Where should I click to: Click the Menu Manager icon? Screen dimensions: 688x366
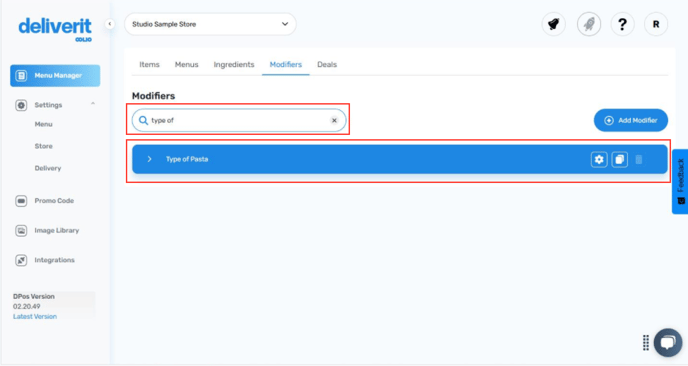pos(21,75)
